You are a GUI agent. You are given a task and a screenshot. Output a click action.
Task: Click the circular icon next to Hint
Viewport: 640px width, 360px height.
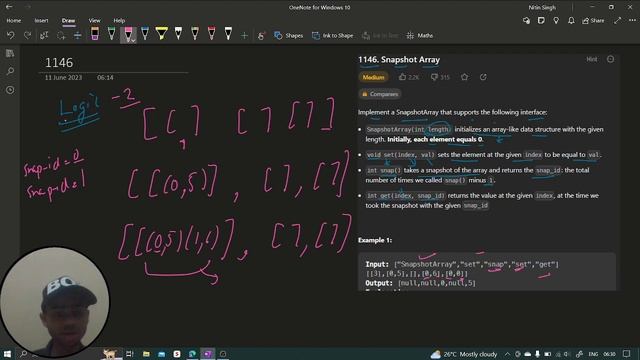(x=610, y=59)
